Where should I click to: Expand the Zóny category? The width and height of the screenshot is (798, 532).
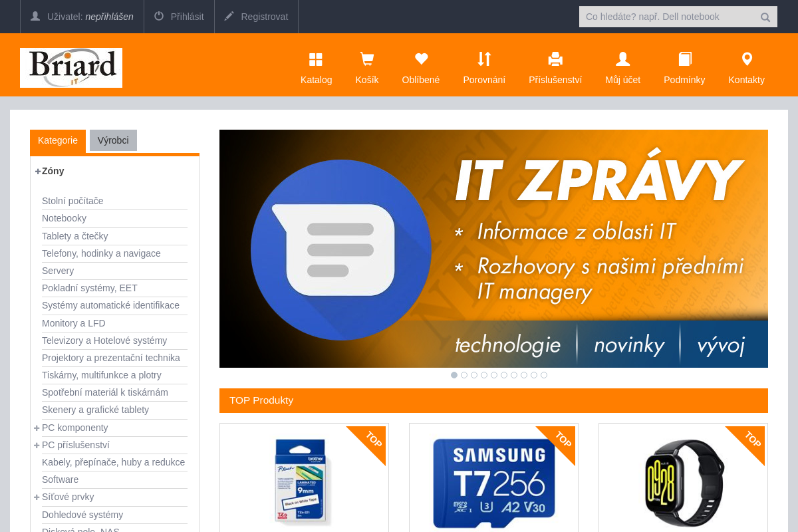click(x=38, y=171)
